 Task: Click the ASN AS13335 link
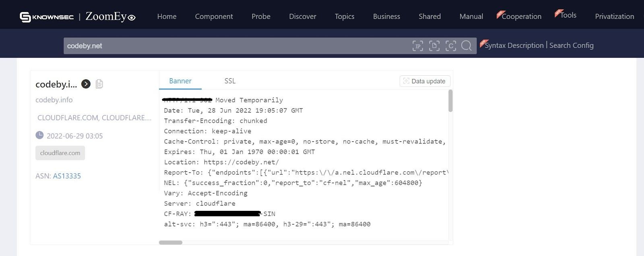[x=67, y=176]
